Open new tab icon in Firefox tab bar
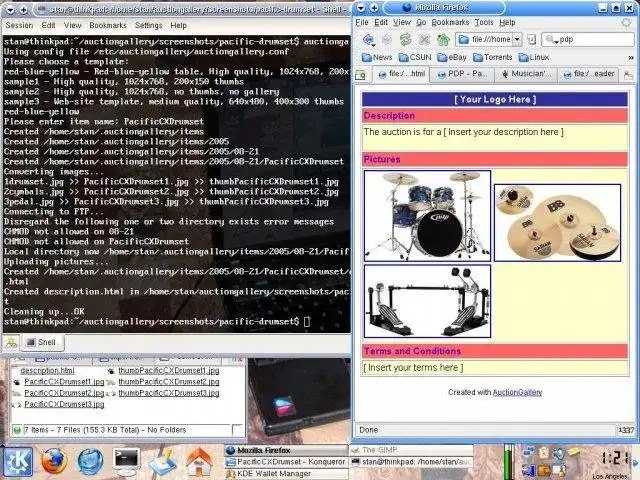 pos(361,75)
